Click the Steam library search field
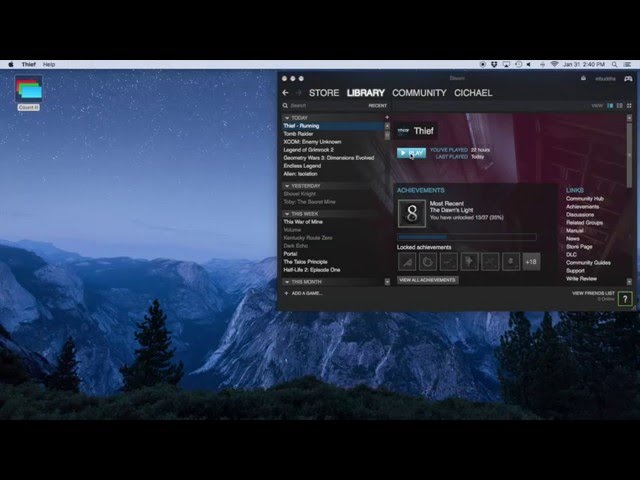The width and height of the screenshot is (640, 480). [327, 106]
